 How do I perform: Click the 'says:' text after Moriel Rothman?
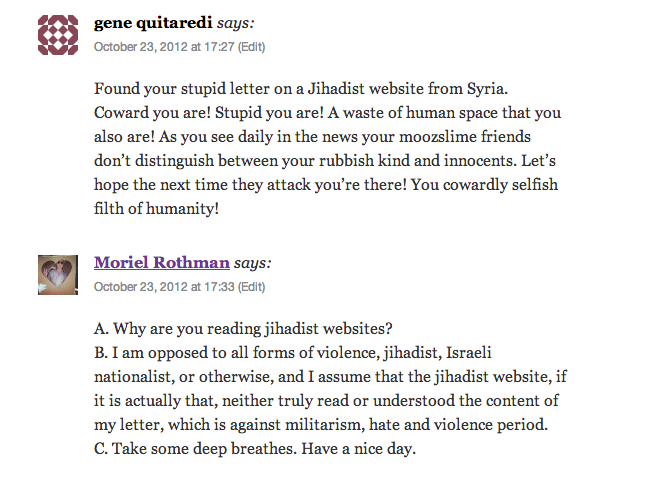coord(253,263)
